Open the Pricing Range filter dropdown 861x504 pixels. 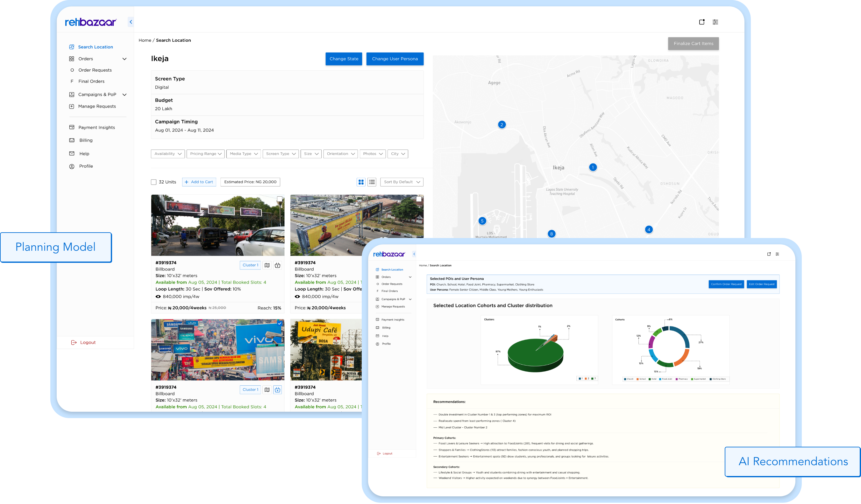[206, 154]
